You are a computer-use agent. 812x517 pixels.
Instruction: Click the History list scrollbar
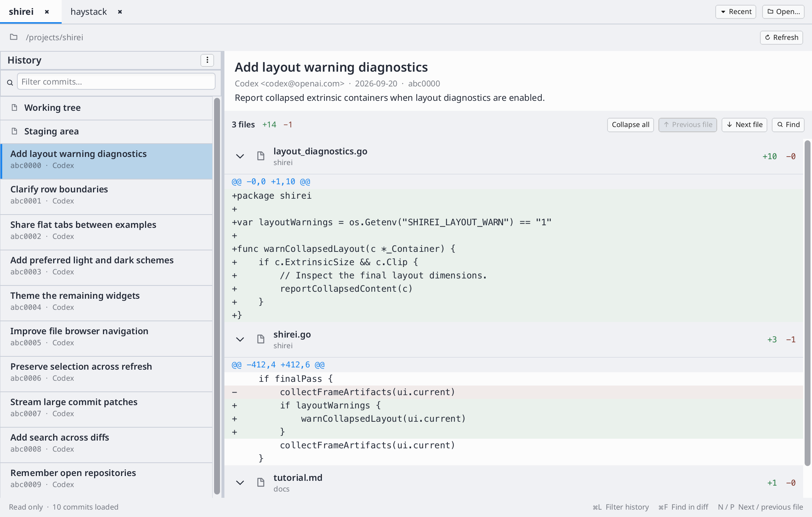click(217, 295)
